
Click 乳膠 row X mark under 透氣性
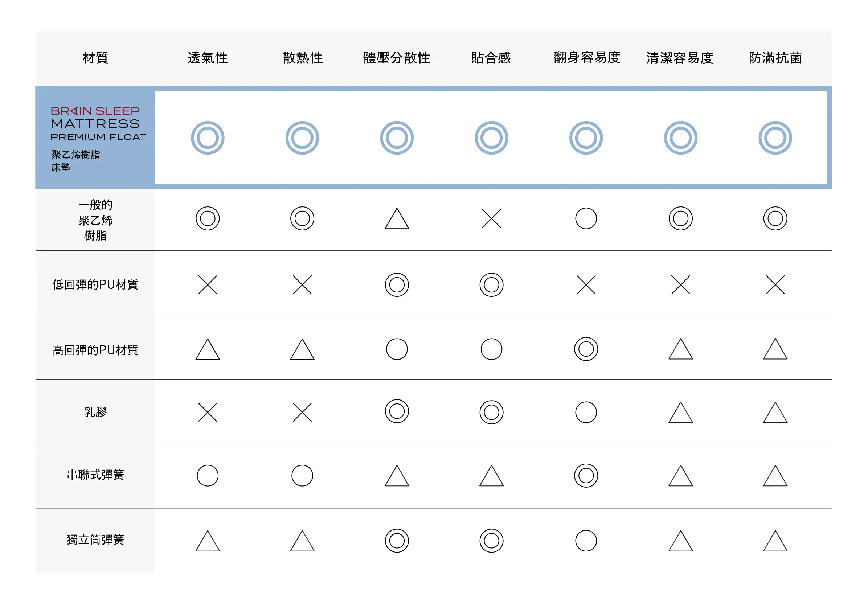tap(208, 412)
